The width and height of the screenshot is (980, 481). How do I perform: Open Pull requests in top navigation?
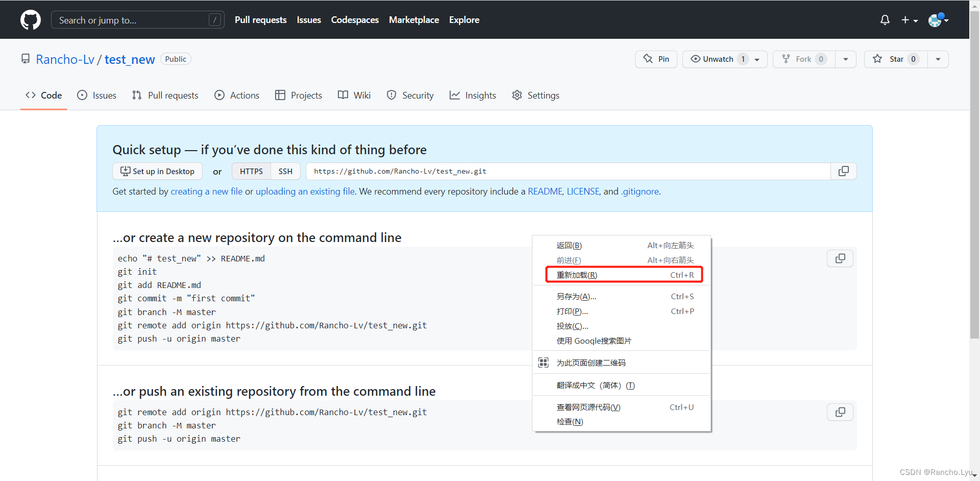(x=260, y=20)
